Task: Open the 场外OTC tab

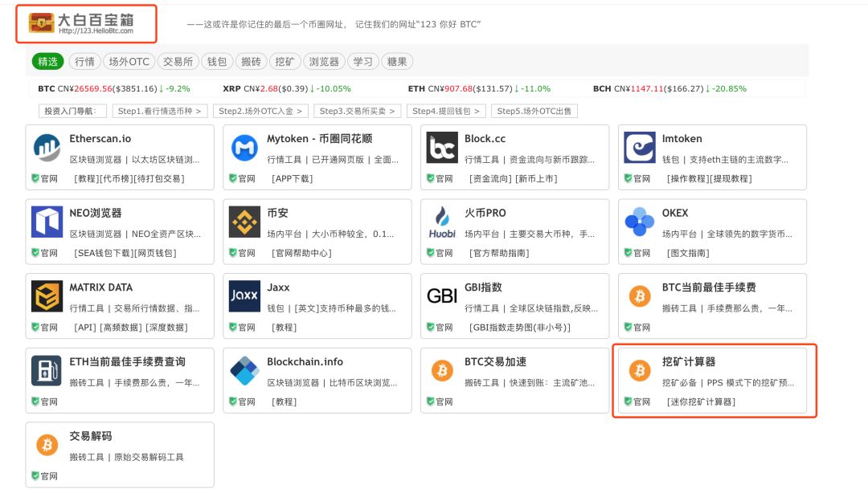Action: click(129, 61)
